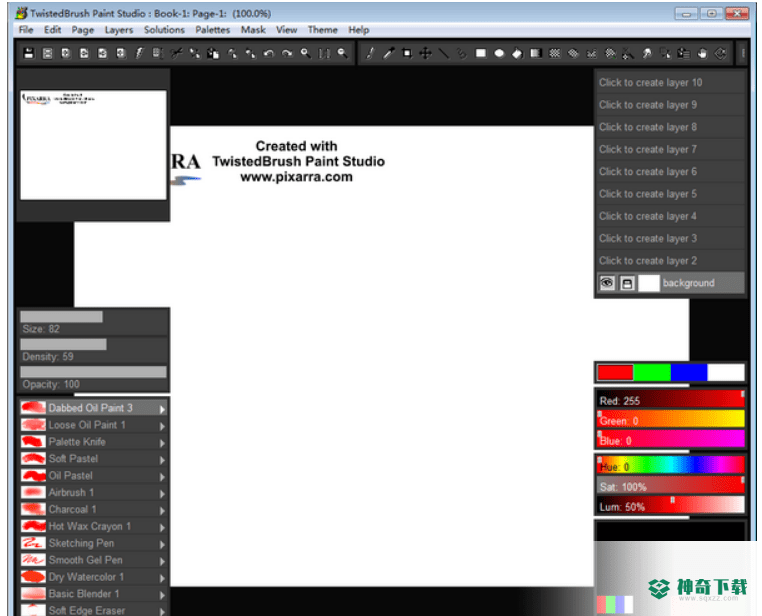Click the brush Size 82 slider bar
Screen dimensions: 762x616
pos(93,317)
